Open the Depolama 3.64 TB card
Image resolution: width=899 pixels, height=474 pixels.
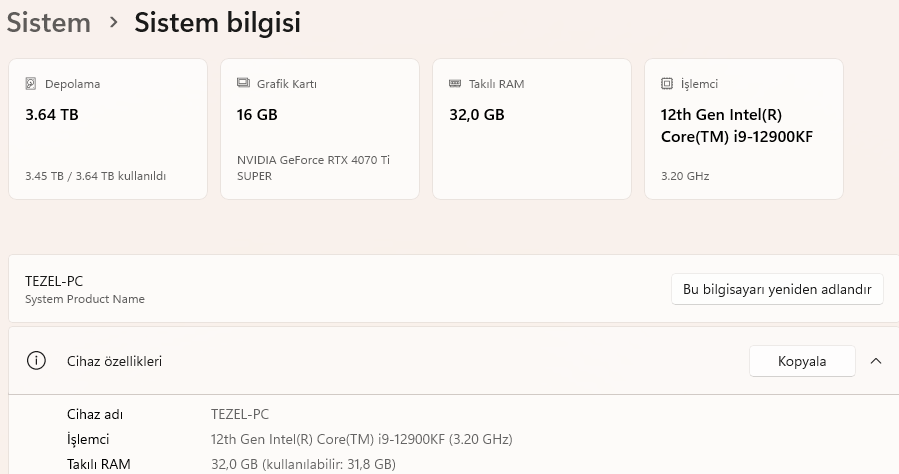(x=108, y=129)
